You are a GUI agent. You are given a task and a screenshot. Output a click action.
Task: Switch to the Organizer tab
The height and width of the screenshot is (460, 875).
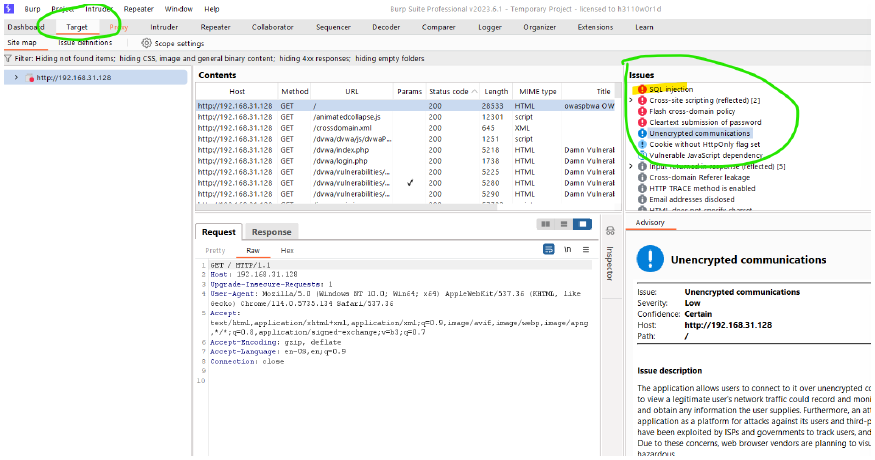(x=540, y=27)
